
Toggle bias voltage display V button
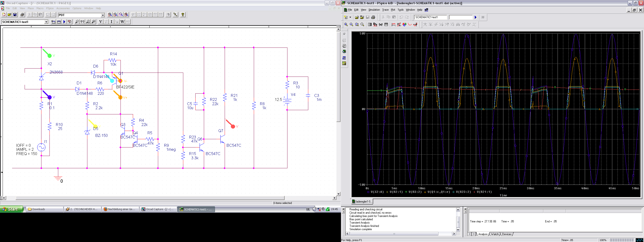click(x=101, y=22)
